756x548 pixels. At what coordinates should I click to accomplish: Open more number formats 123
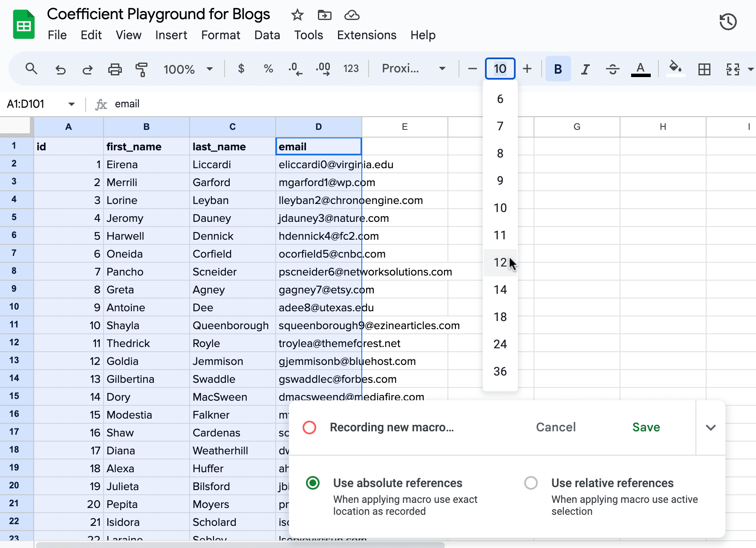[351, 69]
